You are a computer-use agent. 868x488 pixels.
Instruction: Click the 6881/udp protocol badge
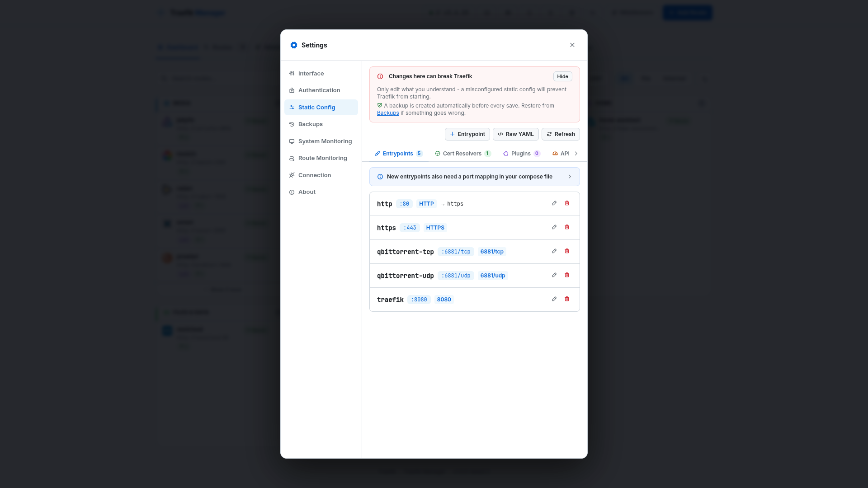coord(493,276)
